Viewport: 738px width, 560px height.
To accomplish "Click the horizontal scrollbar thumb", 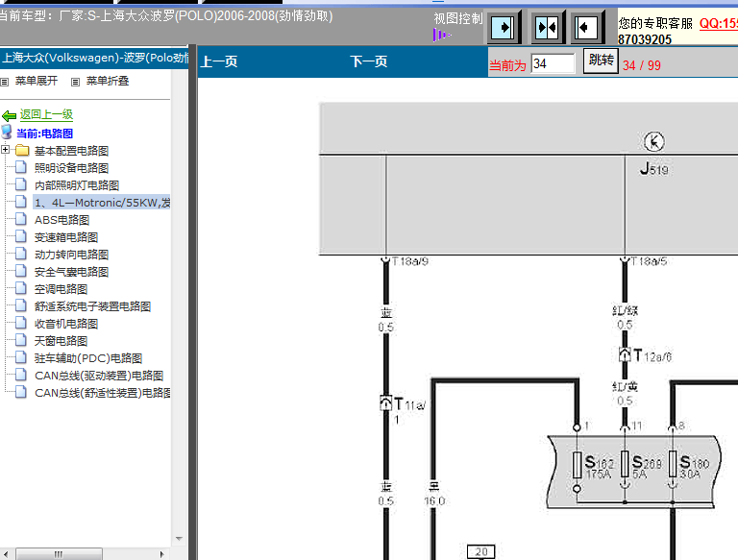I will pos(59,554).
